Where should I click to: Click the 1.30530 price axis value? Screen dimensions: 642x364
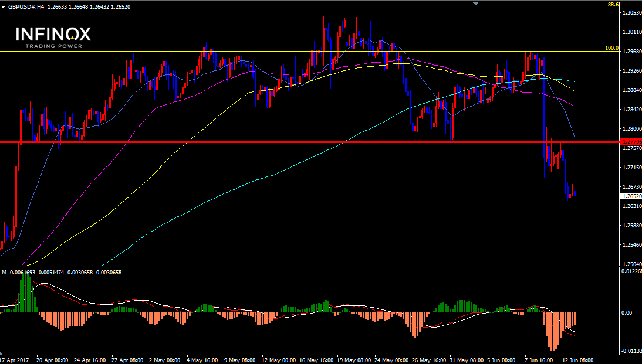coord(632,13)
